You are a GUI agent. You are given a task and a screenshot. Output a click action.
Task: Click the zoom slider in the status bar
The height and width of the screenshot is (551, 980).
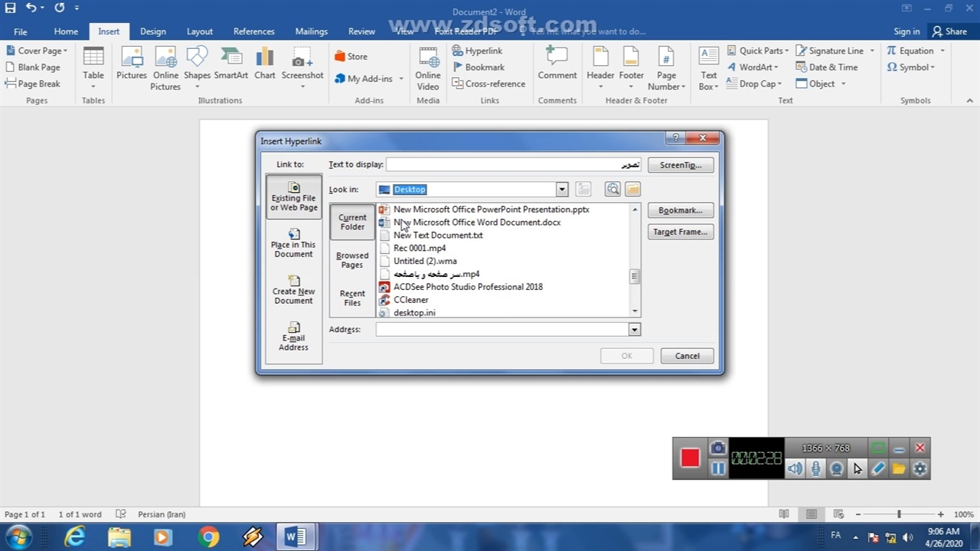899,514
